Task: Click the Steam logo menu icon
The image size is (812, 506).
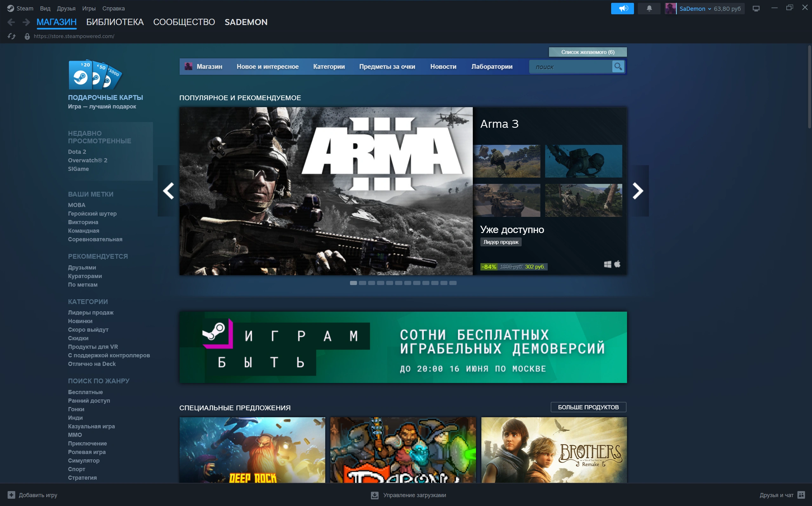Action: 10,8
